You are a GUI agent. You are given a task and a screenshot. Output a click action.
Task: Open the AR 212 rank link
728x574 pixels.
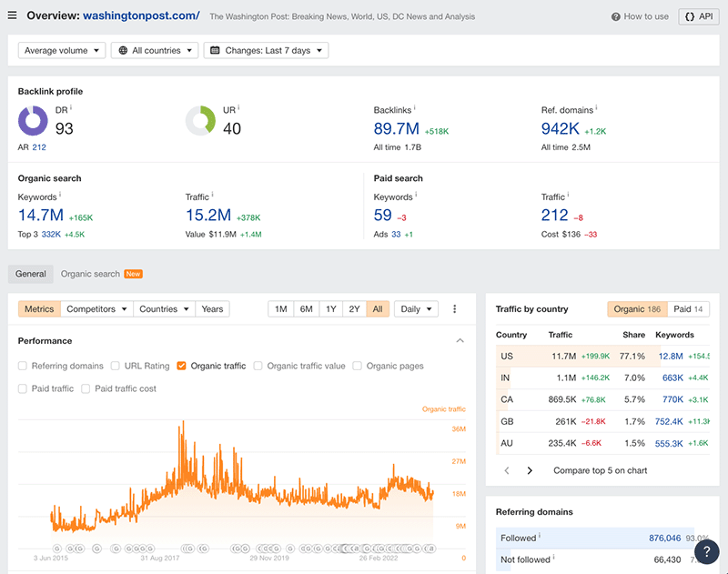coord(39,147)
